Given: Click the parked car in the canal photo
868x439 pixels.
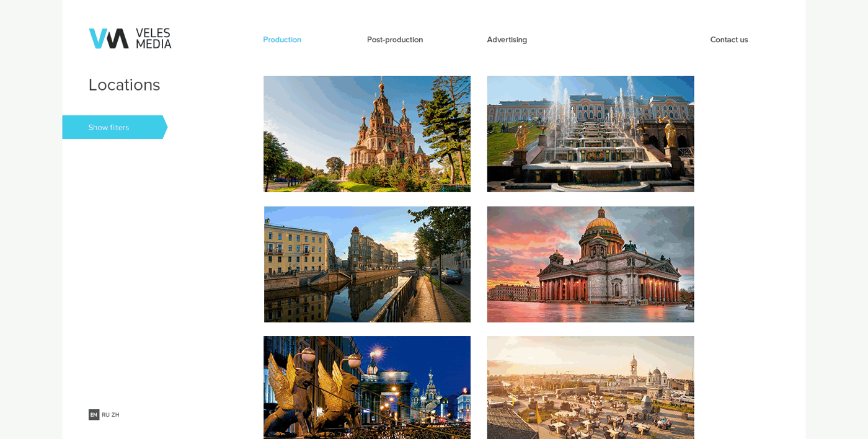Looking at the screenshot, I should (451, 276).
